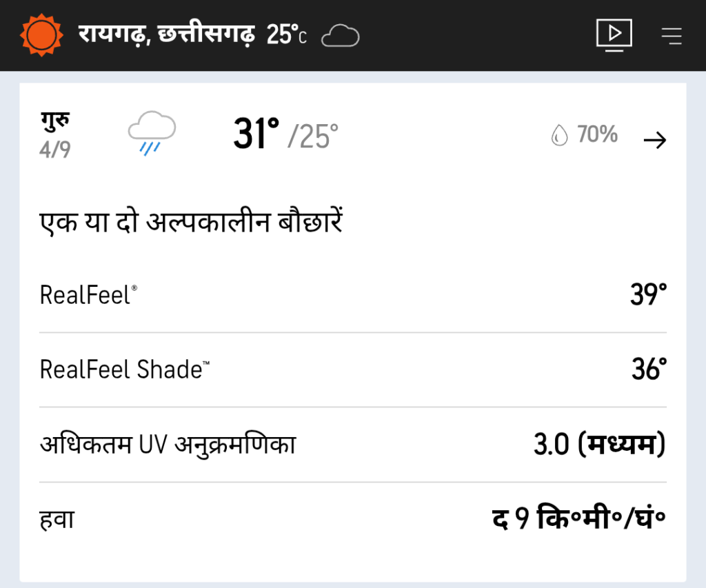This screenshot has height=588, width=706.
Task: Click the wind speed द 9 किमी/घं
Action: tap(578, 519)
